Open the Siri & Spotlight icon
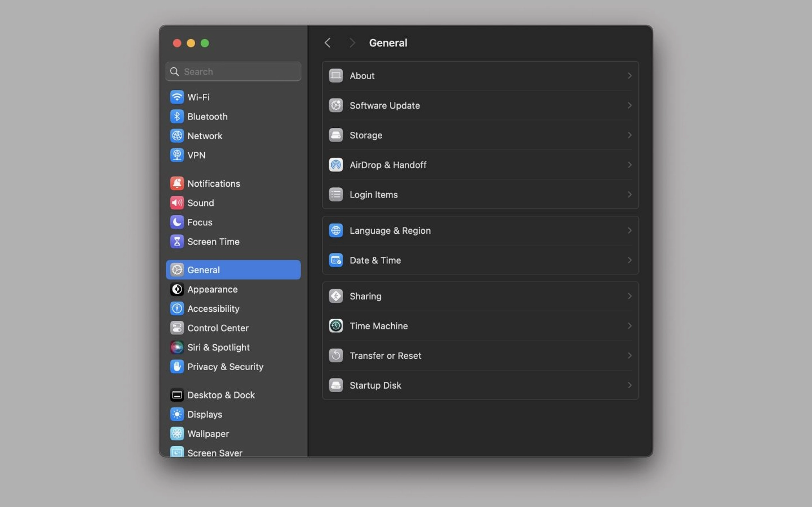This screenshot has width=812, height=507. click(177, 347)
